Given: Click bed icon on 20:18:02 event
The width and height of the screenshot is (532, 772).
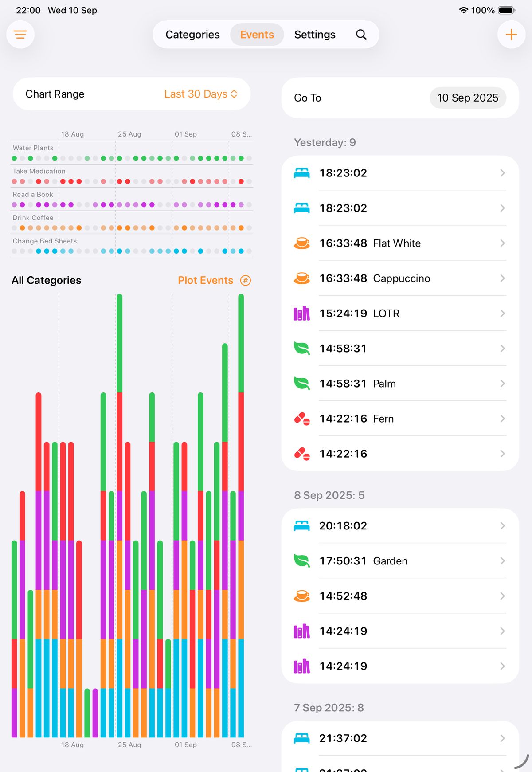Looking at the screenshot, I should pos(302,526).
